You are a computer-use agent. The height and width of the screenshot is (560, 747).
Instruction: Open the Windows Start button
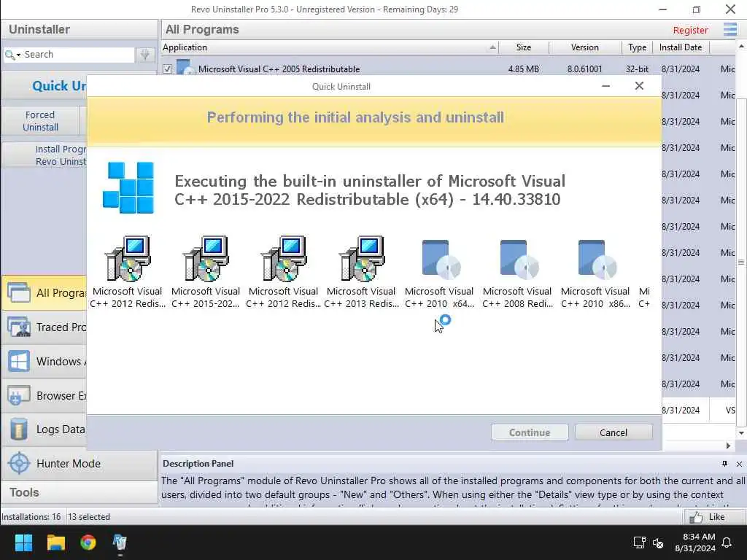tap(23, 542)
